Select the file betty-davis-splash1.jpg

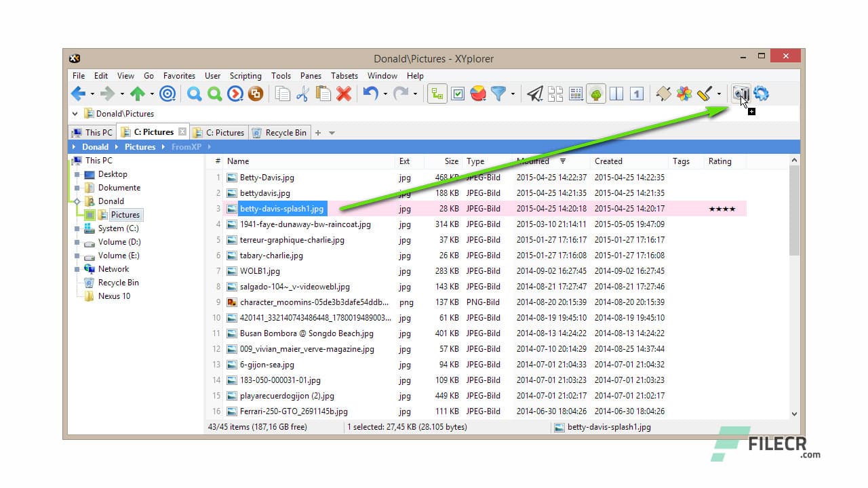[282, 209]
